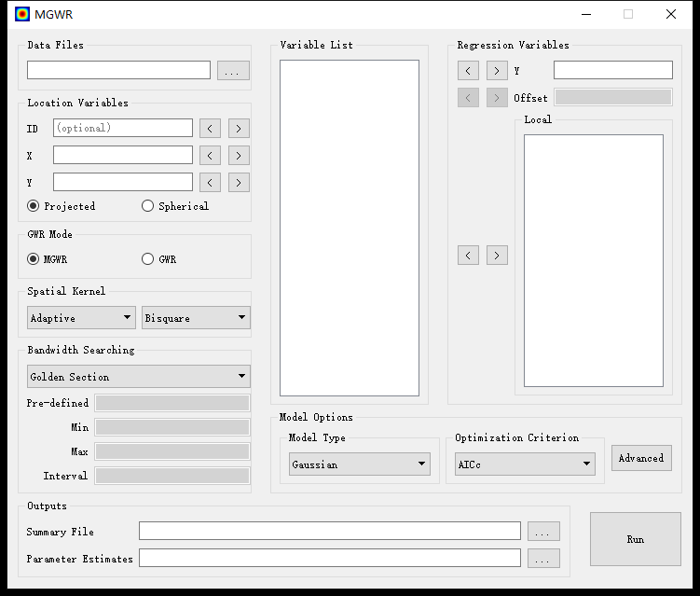Click inside the Local variables list box
The image size is (700, 596).
click(x=594, y=260)
